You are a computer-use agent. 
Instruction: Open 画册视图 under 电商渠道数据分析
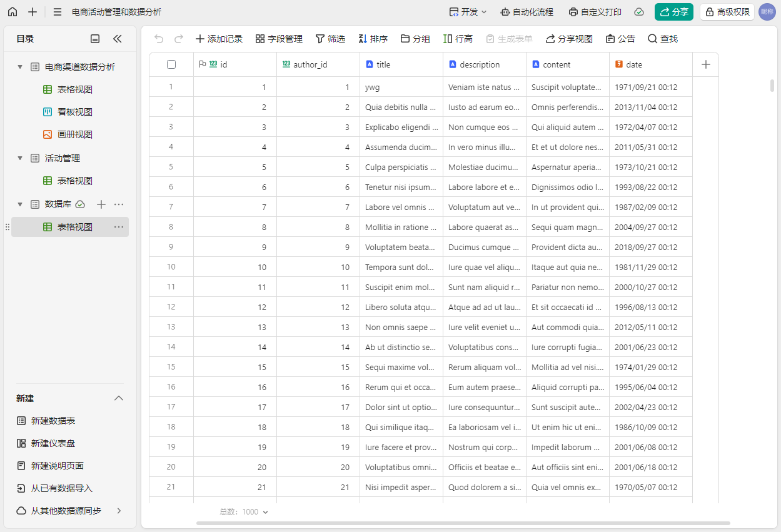click(x=74, y=134)
